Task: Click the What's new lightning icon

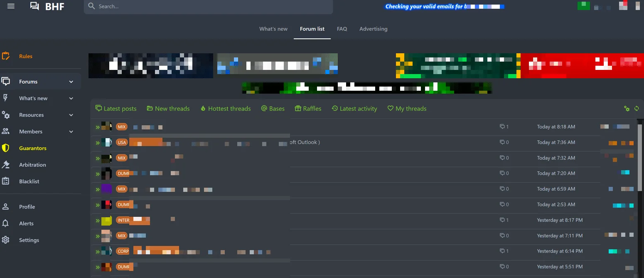Action: (5, 98)
